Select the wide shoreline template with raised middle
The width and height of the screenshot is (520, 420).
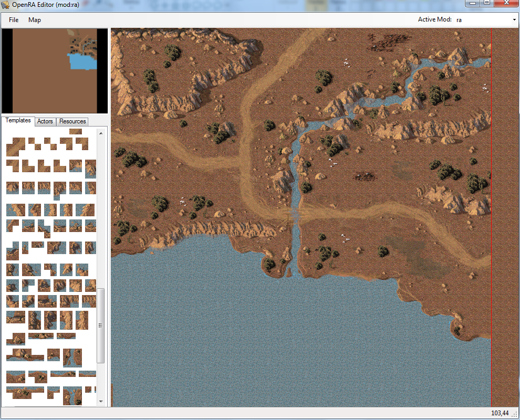tap(25, 354)
